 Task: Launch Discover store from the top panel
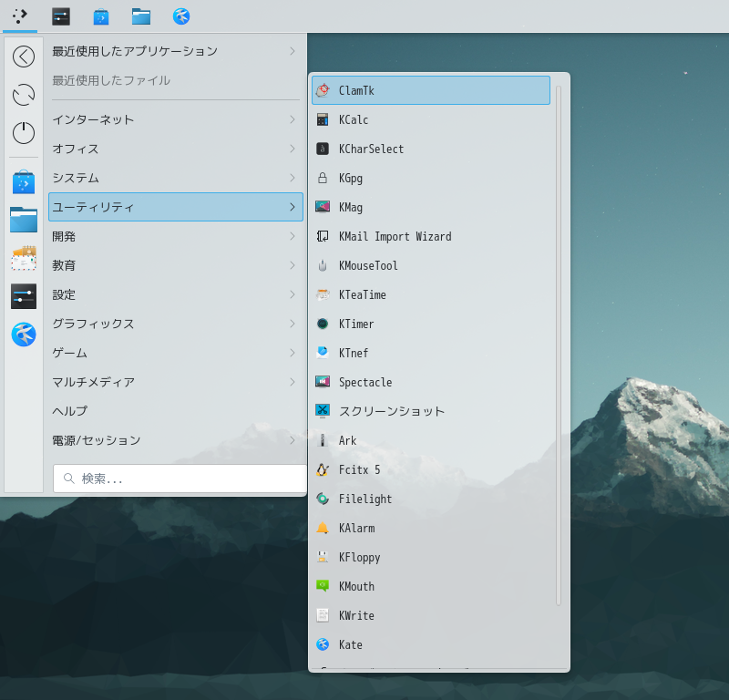click(101, 16)
